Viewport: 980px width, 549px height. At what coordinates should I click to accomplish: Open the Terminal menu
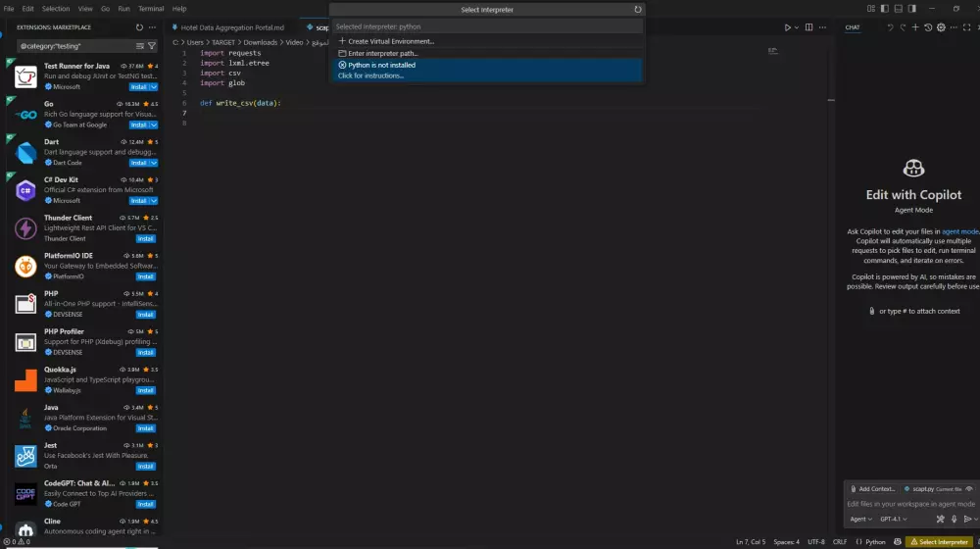tap(151, 9)
